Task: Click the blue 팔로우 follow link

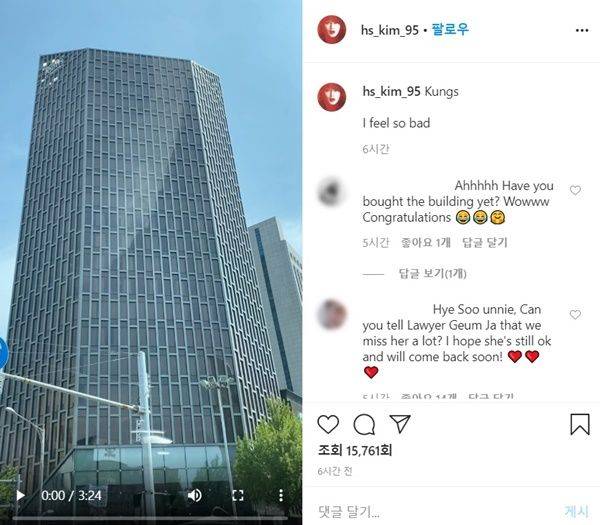Action: [450, 29]
